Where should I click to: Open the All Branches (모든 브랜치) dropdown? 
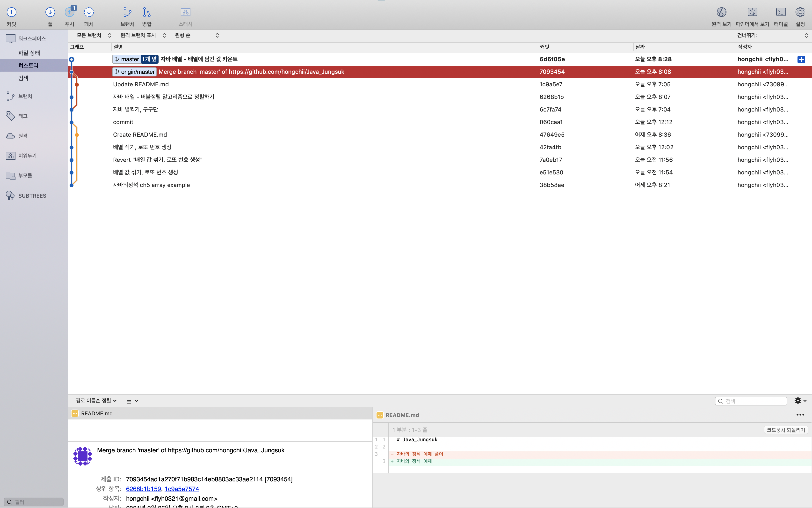pyautogui.click(x=94, y=35)
